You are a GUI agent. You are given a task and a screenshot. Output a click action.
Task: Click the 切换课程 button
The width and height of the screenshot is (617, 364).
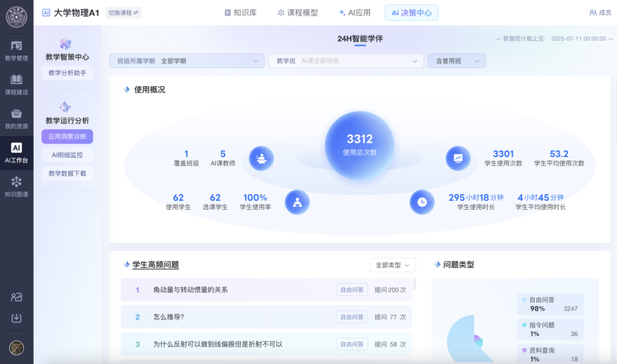click(x=123, y=12)
